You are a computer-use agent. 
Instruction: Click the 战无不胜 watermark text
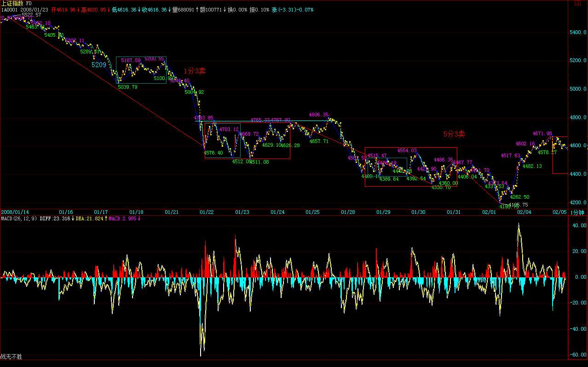[11, 356]
